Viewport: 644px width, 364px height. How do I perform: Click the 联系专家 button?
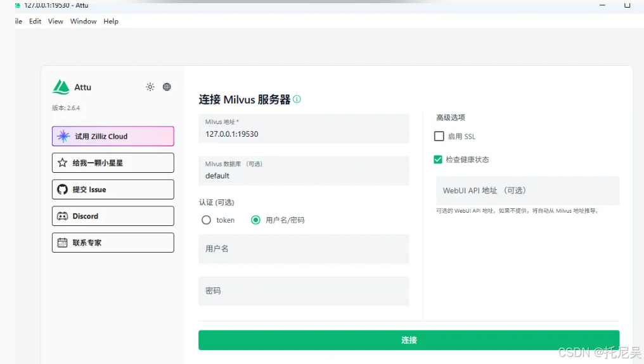tap(113, 242)
